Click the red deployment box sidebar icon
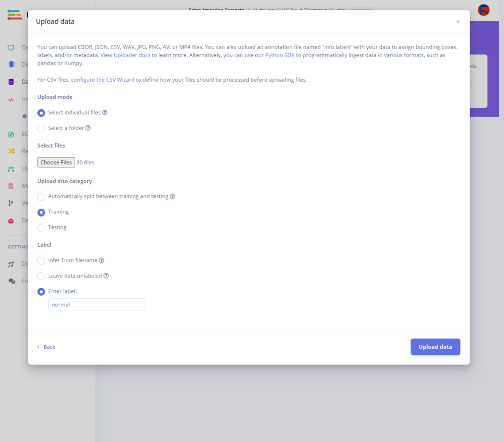The image size is (504, 442). (x=11, y=221)
